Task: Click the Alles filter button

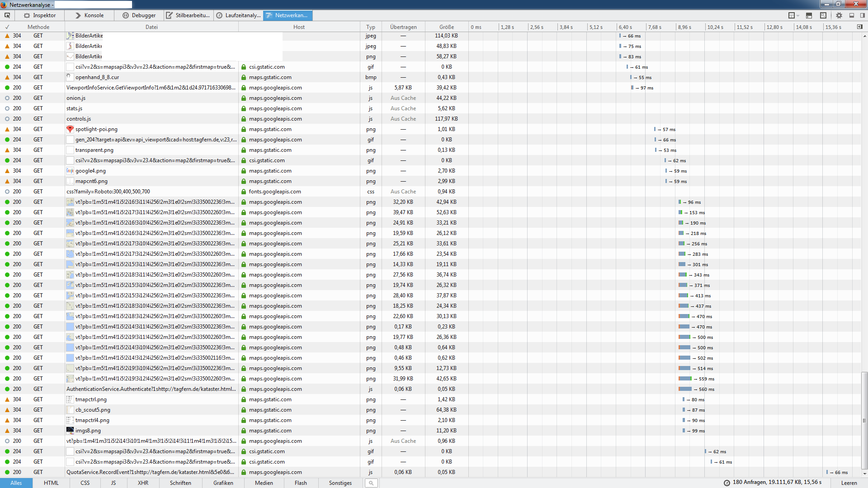Action: (16, 483)
